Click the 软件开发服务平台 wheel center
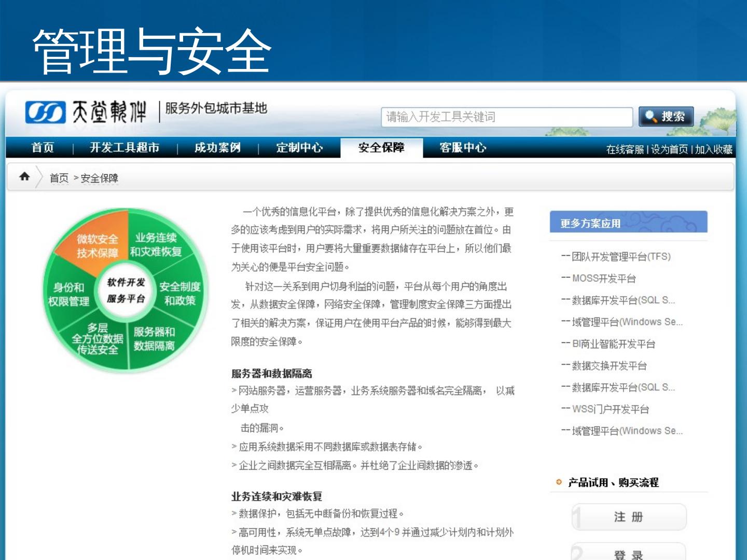Screen dimensions: 747x560 [x=126, y=290]
